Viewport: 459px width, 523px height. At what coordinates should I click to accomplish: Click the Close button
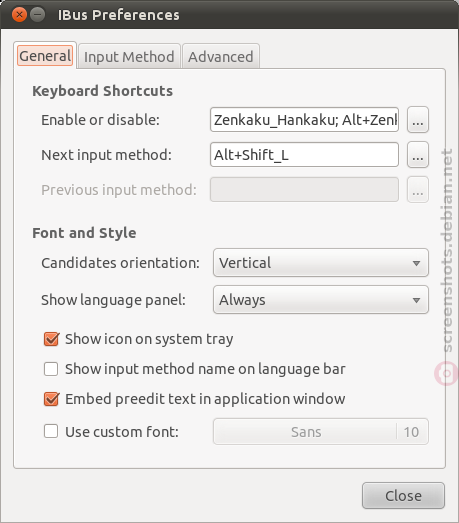tap(403, 496)
